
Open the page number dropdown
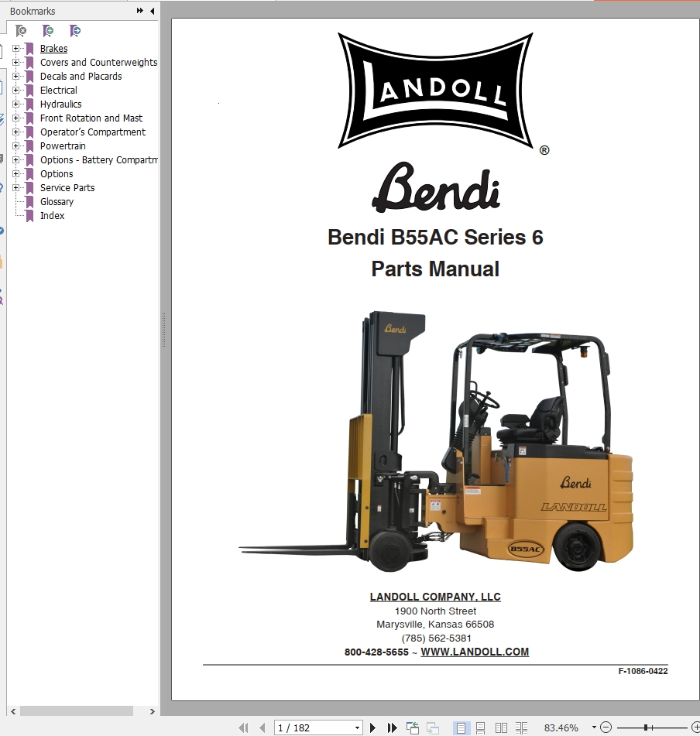(x=357, y=728)
